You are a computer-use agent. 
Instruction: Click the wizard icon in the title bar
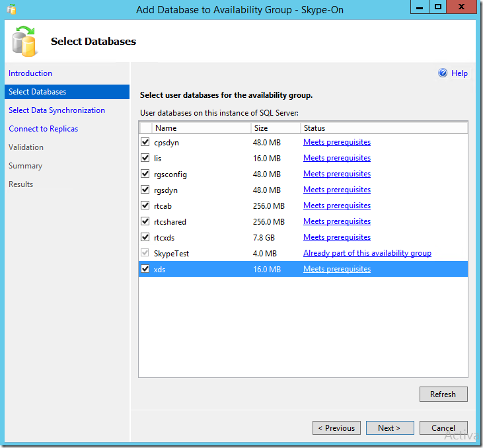[11, 9]
